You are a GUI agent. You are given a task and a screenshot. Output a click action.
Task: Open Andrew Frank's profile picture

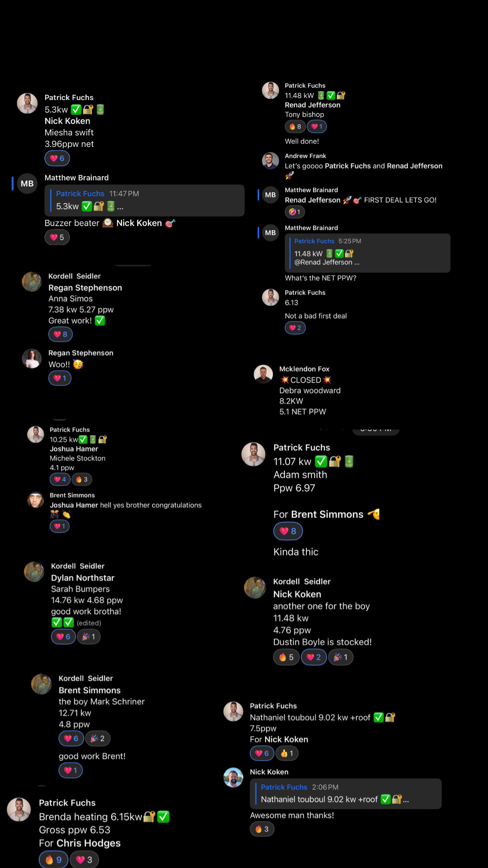point(270,161)
